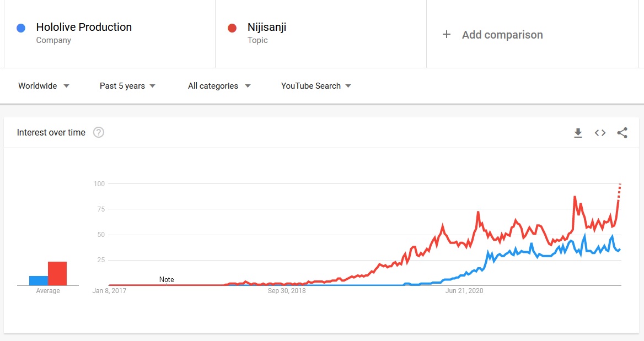Change the YouTube Search source dropdown
Image resolution: width=644 pixels, height=341 pixels.
tap(316, 86)
